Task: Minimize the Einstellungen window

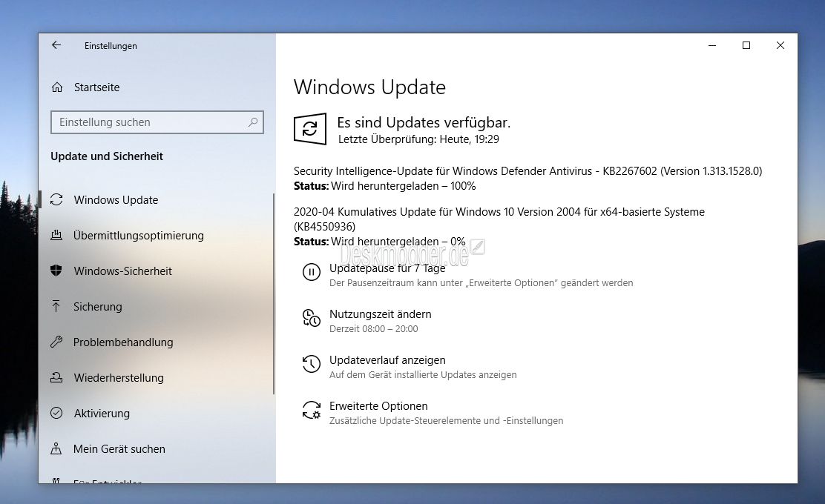Action: tap(712, 46)
